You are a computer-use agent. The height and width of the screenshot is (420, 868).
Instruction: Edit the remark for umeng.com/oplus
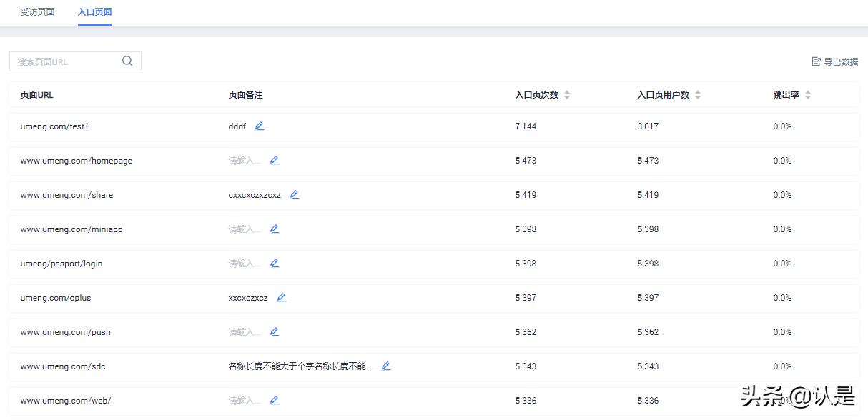point(281,298)
